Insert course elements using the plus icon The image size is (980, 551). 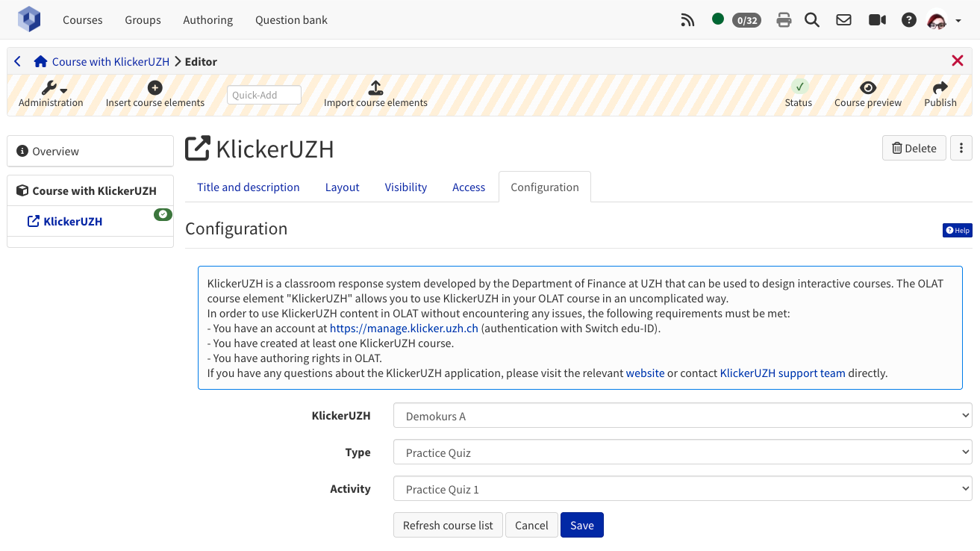pyautogui.click(x=155, y=87)
